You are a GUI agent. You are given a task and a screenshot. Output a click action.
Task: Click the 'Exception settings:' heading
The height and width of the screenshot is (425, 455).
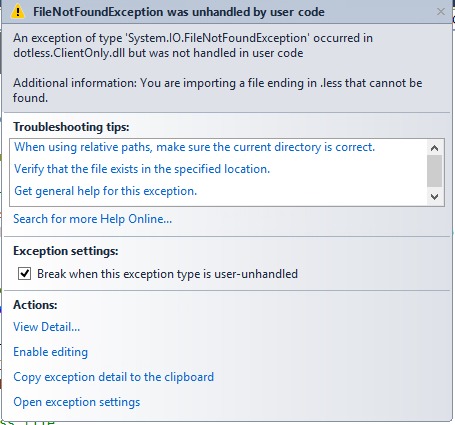pyautogui.click(x=66, y=251)
